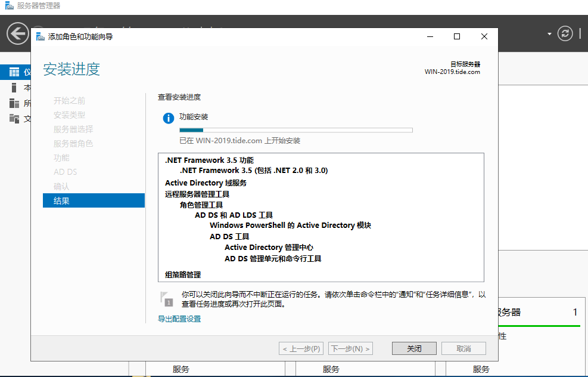
Task: Open the dashboard icon in left sidebar
Action: (x=14, y=72)
